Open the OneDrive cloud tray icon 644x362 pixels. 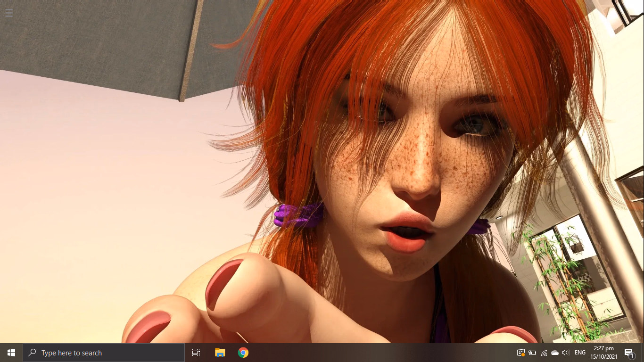[x=555, y=353]
